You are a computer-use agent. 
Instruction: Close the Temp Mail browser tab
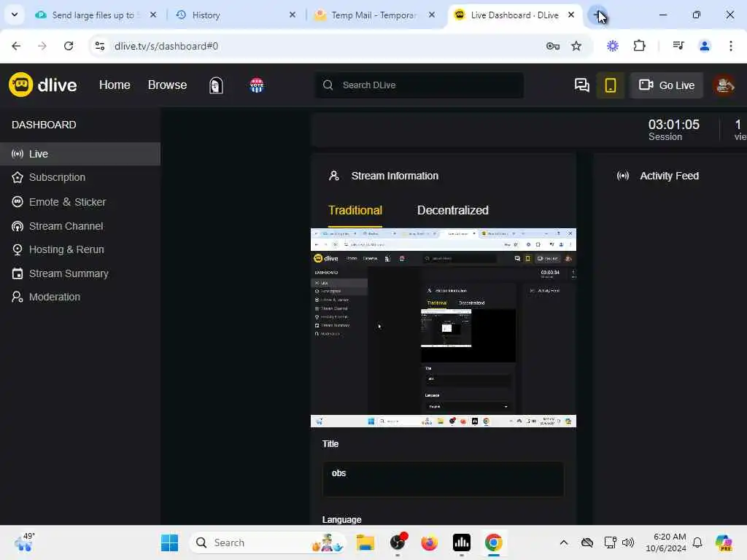coord(432,15)
